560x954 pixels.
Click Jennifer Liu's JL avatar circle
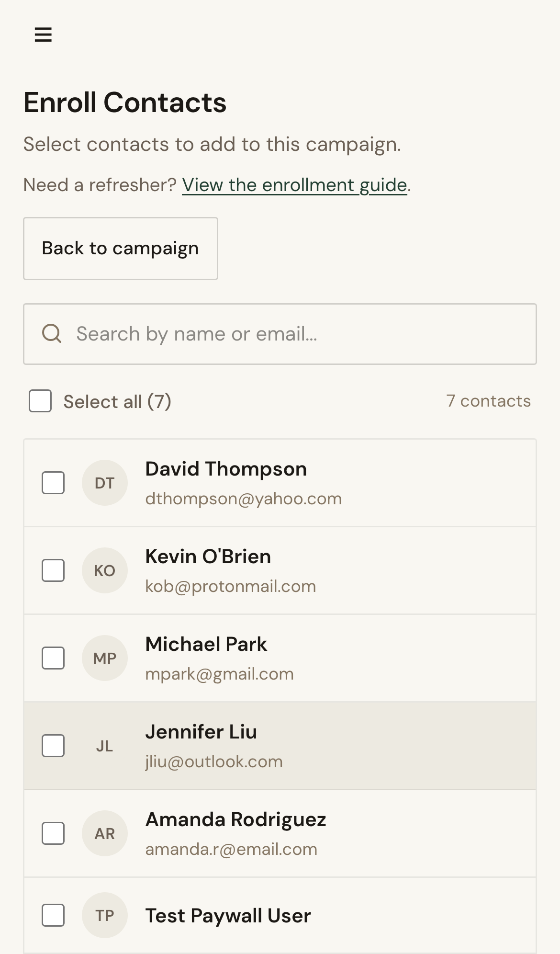(105, 745)
